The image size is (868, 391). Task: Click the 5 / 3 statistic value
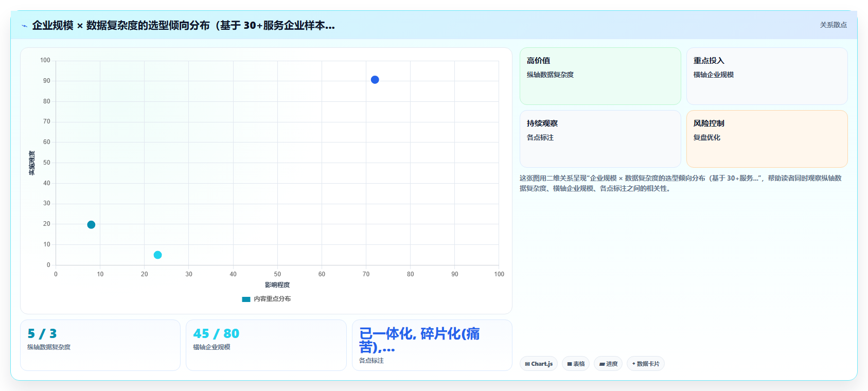(x=42, y=333)
